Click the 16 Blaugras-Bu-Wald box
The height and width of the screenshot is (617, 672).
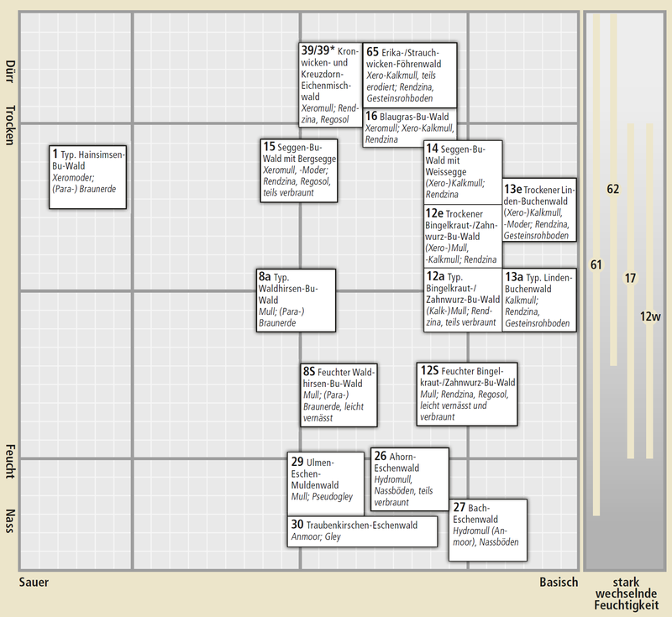[410, 128]
